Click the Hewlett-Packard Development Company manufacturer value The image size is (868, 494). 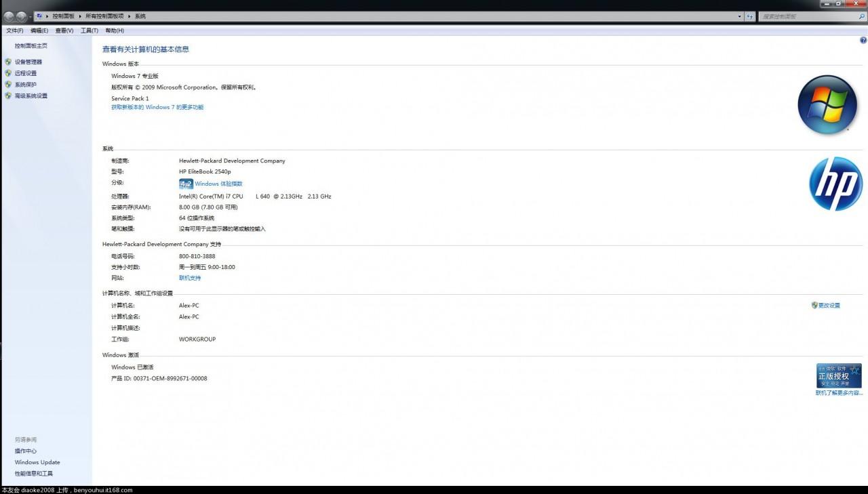232,161
